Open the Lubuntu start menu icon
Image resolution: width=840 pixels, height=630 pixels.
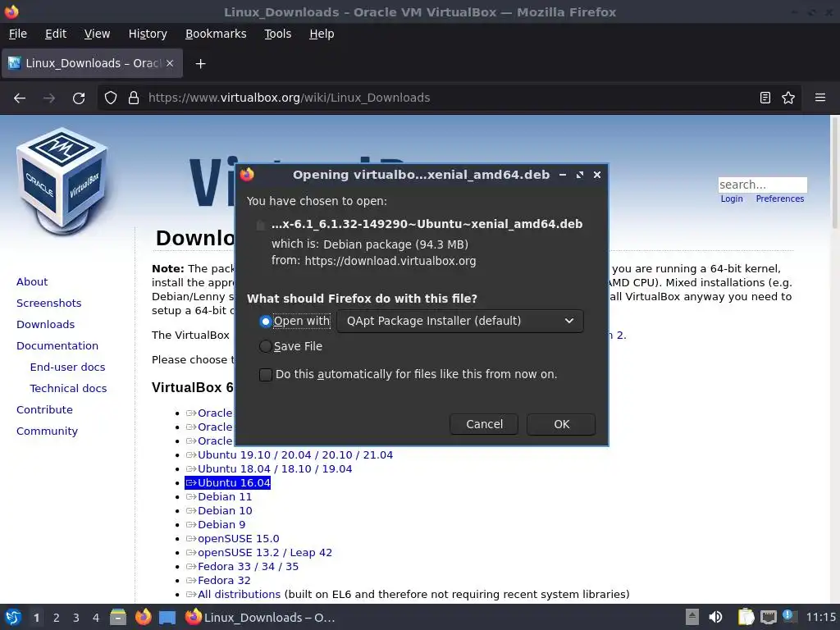pyautogui.click(x=13, y=618)
